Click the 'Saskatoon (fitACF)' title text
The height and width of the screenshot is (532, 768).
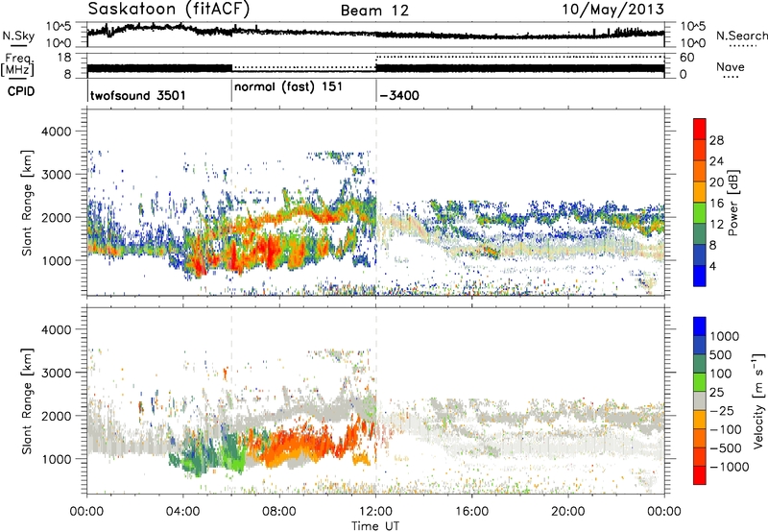coord(169,10)
